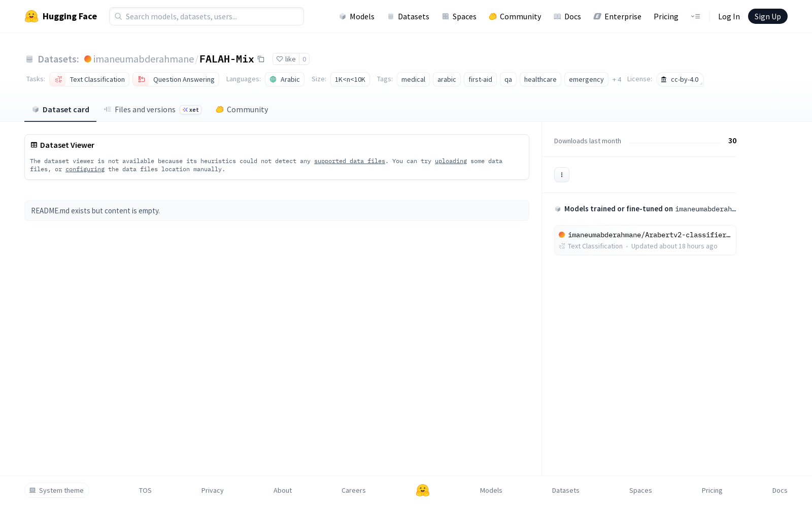The height and width of the screenshot is (508, 812).
Task: Click the cc-by-4.0 license tag
Action: pyautogui.click(x=680, y=79)
